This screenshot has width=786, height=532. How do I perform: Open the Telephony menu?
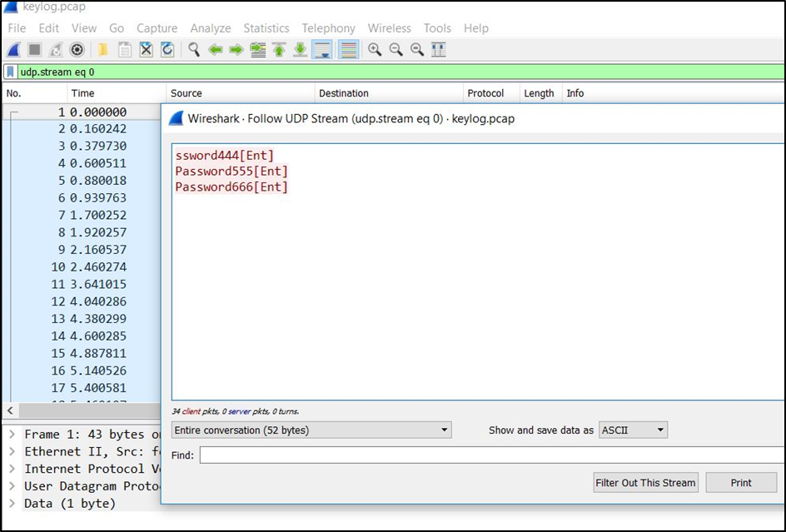(328, 28)
